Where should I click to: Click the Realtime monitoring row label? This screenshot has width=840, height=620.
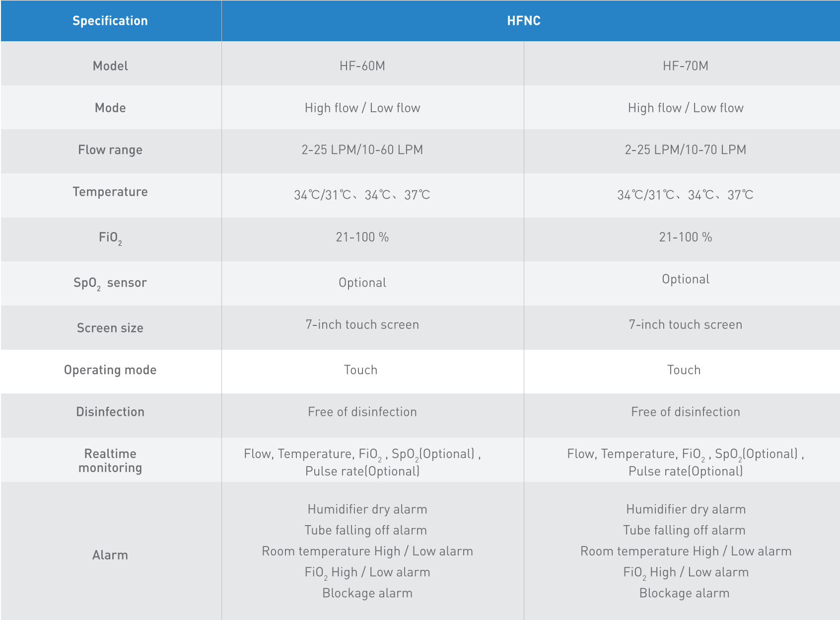110,461
